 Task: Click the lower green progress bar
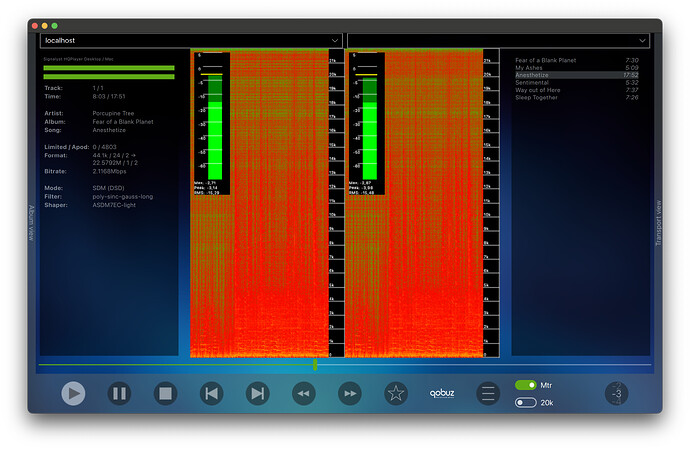(109, 77)
